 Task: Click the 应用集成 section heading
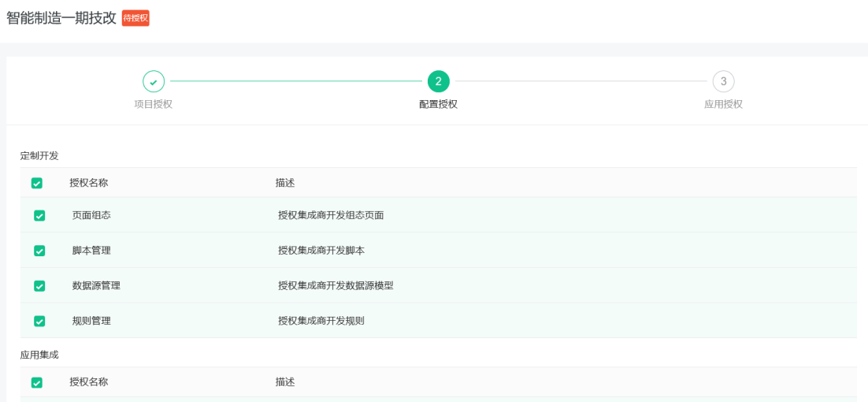[x=39, y=355]
